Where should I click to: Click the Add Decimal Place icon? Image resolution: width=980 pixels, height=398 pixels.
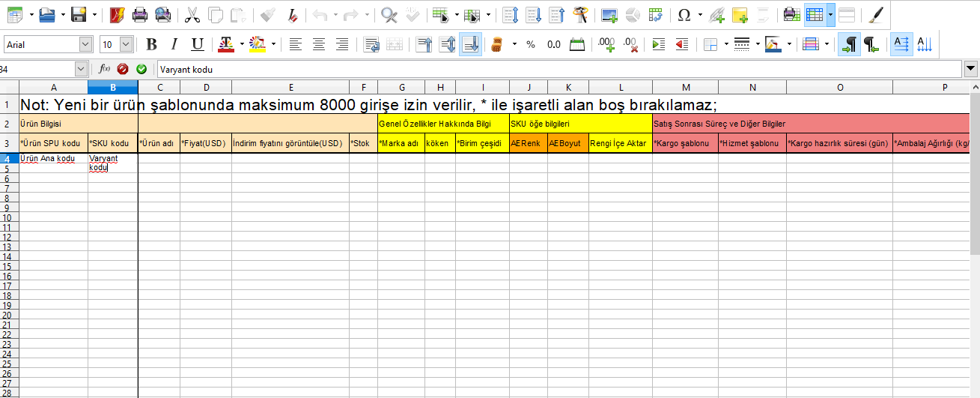606,44
